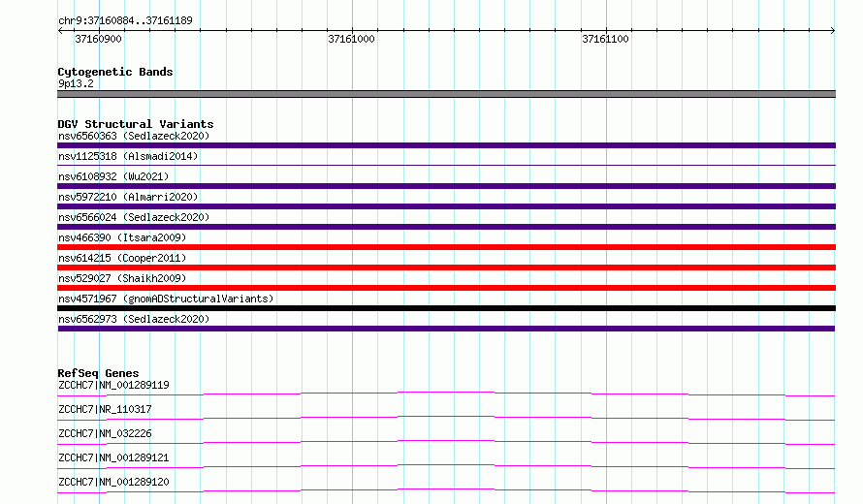863x504 pixels.
Task: Click the magenta intron line of NR_110317
Action: (446, 418)
